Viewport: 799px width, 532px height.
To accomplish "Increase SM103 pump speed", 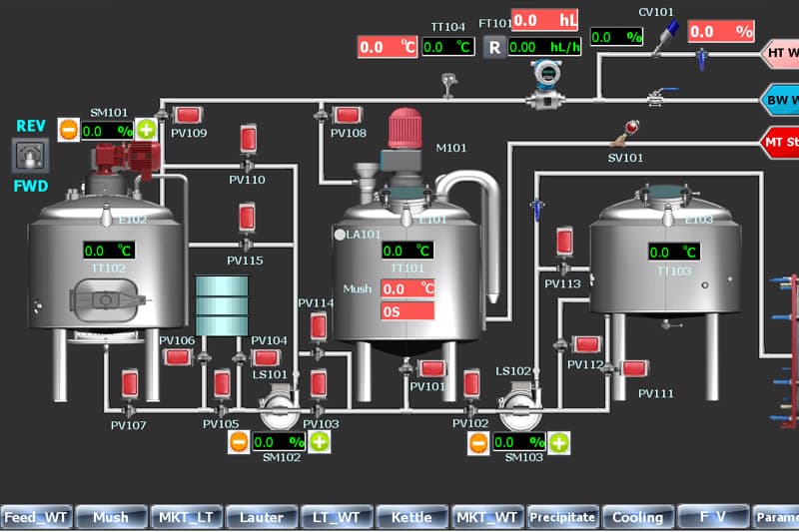I will pyautogui.click(x=559, y=443).
